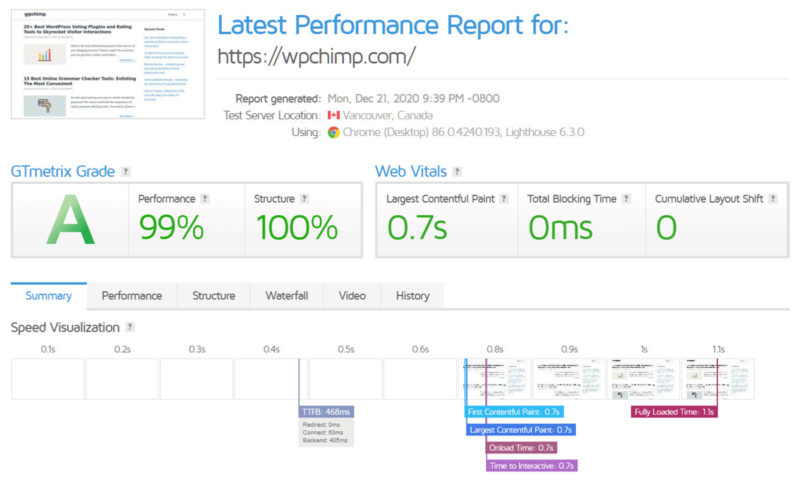Select the 1.1s filmstrip frame
The image size is (800, 480).
(718, 379)
